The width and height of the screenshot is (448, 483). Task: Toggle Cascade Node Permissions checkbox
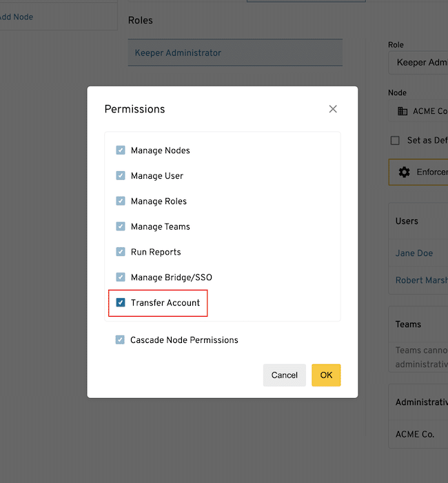tap(121, 340)
